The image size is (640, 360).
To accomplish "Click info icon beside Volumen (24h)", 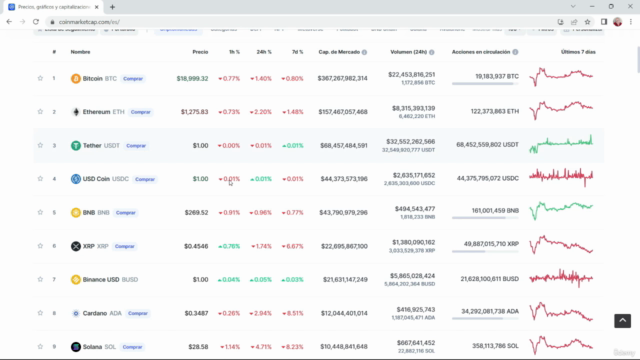I will click(431, 52).
